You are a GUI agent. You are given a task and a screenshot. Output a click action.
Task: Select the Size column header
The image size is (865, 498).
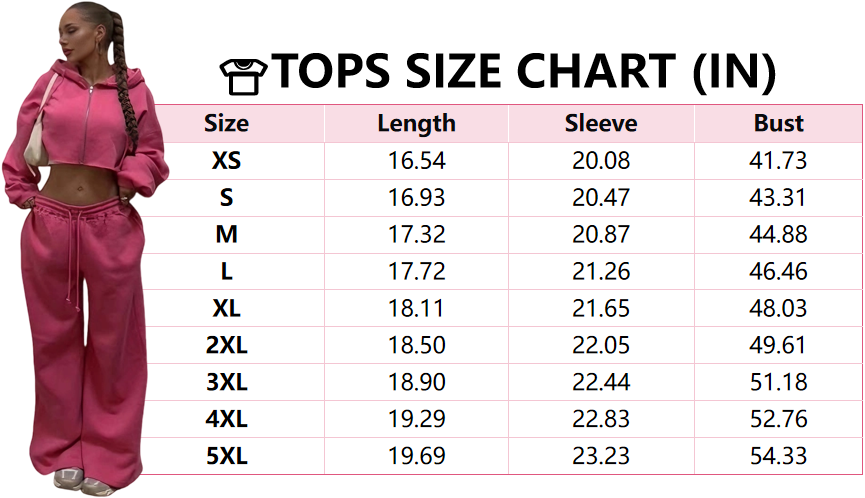pos(226,124)
